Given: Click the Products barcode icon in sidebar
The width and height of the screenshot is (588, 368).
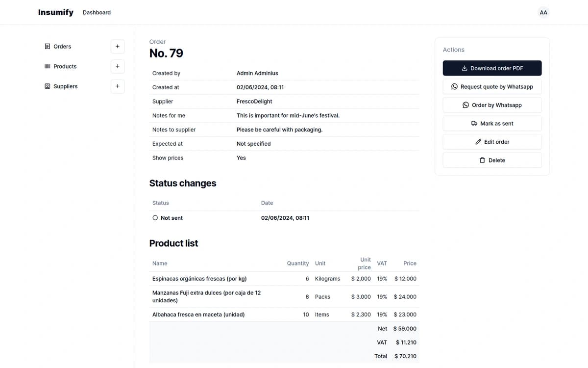Looking at the screenshot, I should point(48,66).
